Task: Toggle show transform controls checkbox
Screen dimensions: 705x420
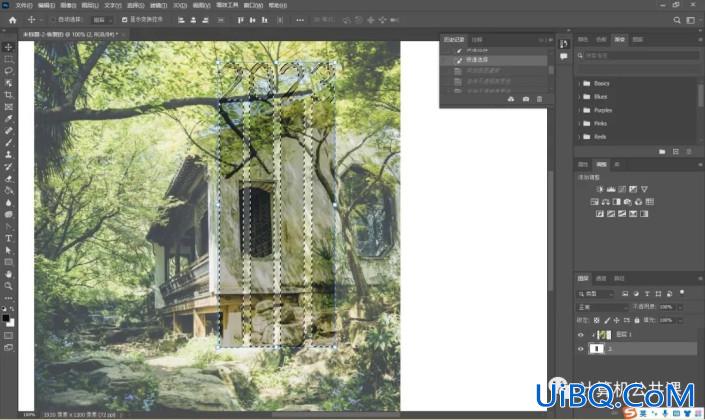Action: [125, 20]
